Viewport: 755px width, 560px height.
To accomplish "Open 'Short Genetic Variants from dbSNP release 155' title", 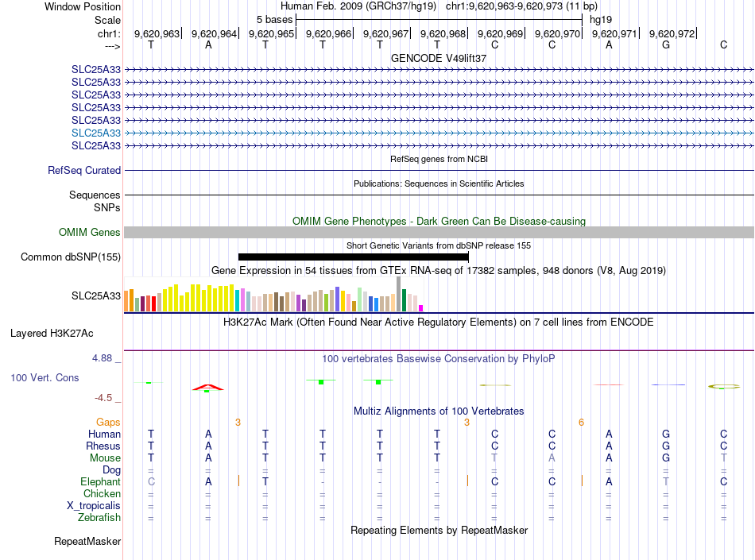I will (x=439, y=245).
